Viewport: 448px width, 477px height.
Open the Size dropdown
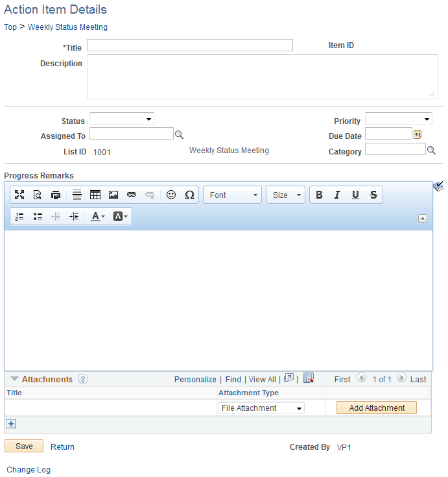click(285, 195)
